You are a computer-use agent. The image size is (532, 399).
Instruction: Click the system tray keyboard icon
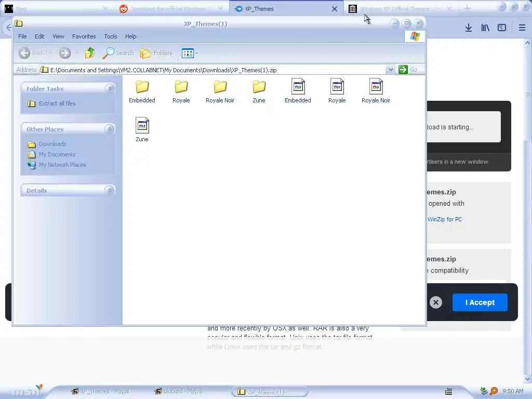point(448,392)
